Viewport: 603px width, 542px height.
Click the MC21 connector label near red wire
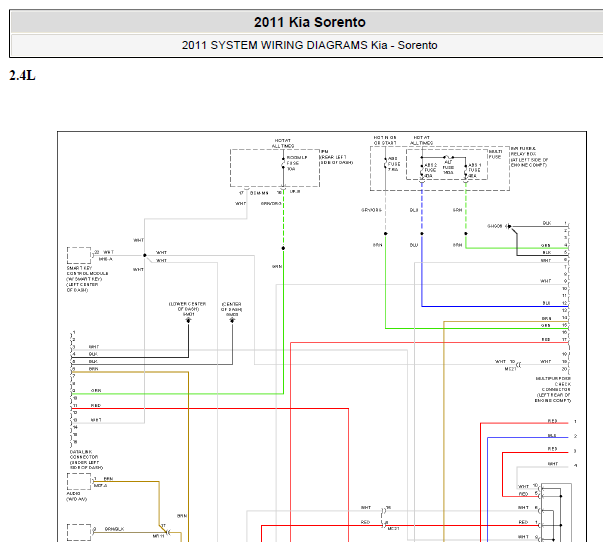[x=393, y=529]
